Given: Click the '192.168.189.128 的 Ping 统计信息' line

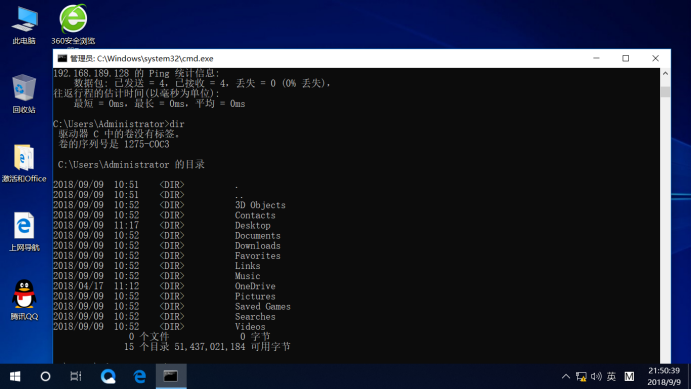Looking at the screenshot, I should click(136, 73).
